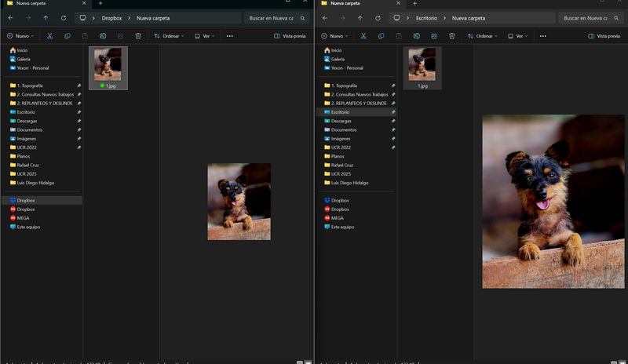Select Nueva carpeta tab in left window

point(31,4)
